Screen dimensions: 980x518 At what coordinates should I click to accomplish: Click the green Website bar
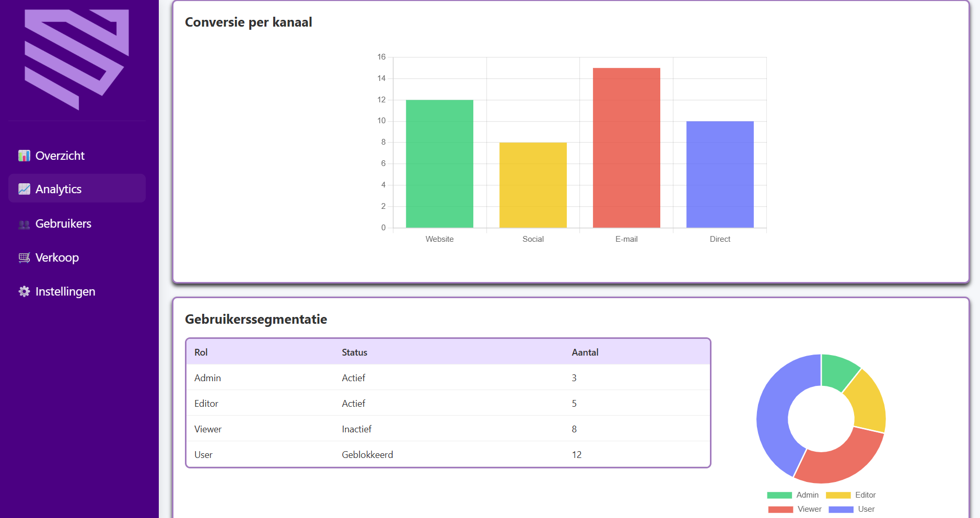coord(439,163)
